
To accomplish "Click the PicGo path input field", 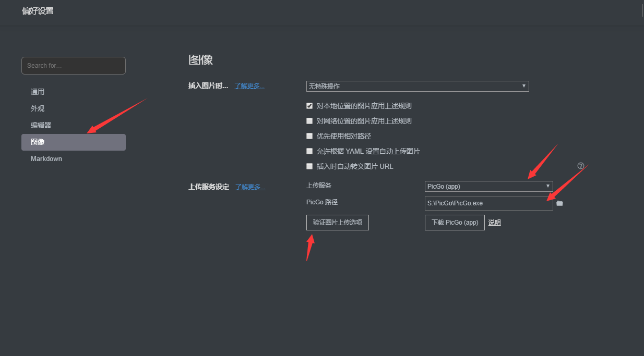I will pyautogui.click(x=489, y=203).
